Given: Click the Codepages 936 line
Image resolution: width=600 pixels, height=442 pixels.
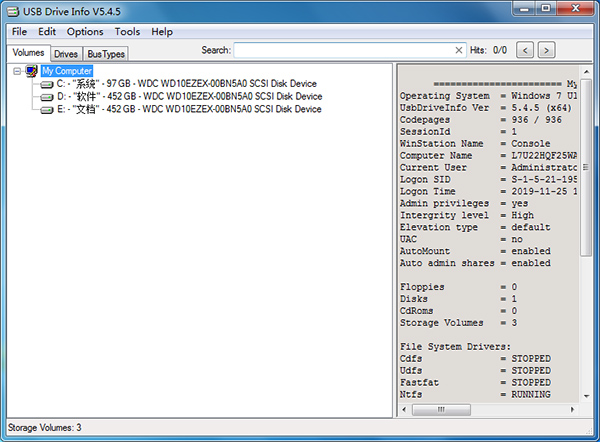Looking at the screenshot, I should tap(481, 120).
